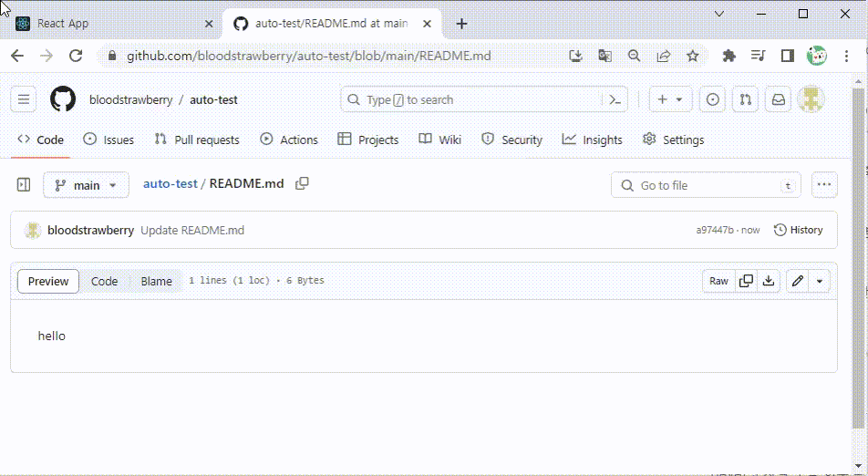This screenshot has width=868, height=476.
Task: Open the Update README.md commit message
Action: [x=192, y=231]
